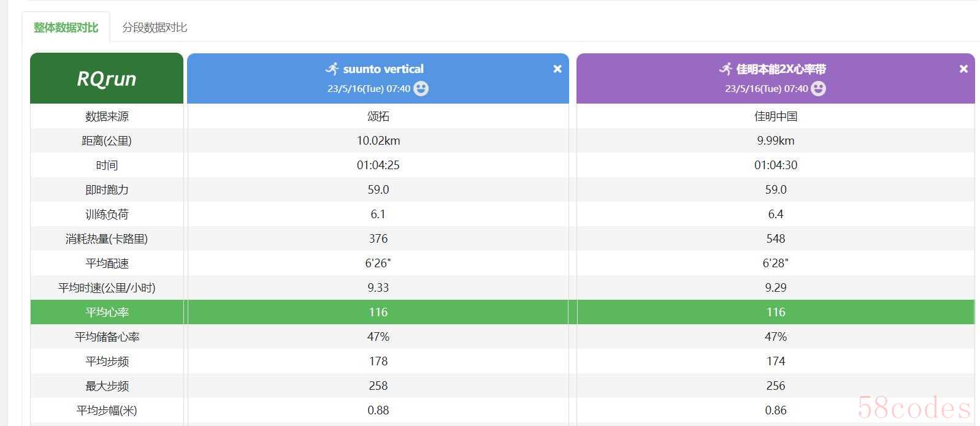
Task: Select the 最大步频 row label
Action: 107,386
